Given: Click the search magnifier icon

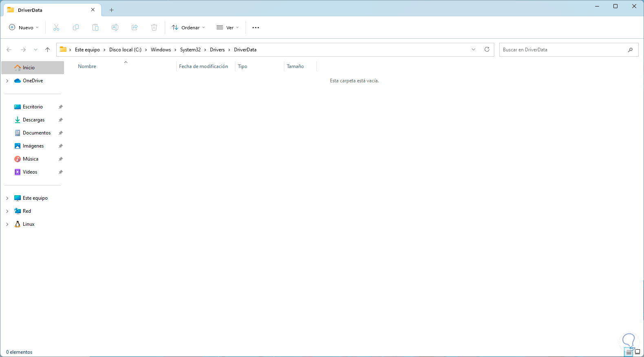Looking at the screenshot, I should tap(631, 50).
